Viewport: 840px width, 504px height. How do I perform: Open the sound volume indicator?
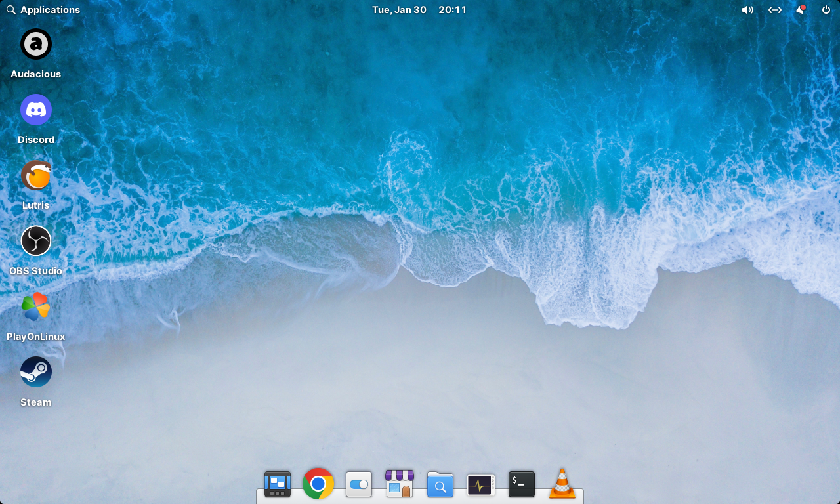point(747,10)
